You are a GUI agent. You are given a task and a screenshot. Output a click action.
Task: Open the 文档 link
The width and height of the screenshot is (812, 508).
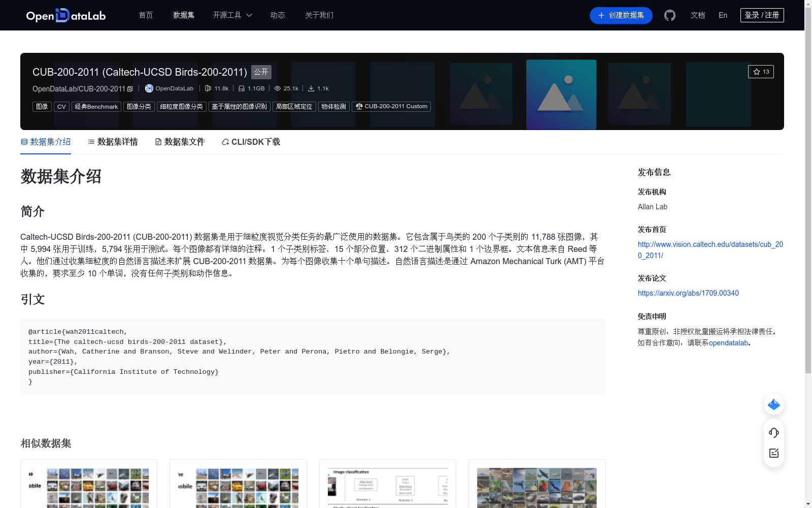coord(698,15)
